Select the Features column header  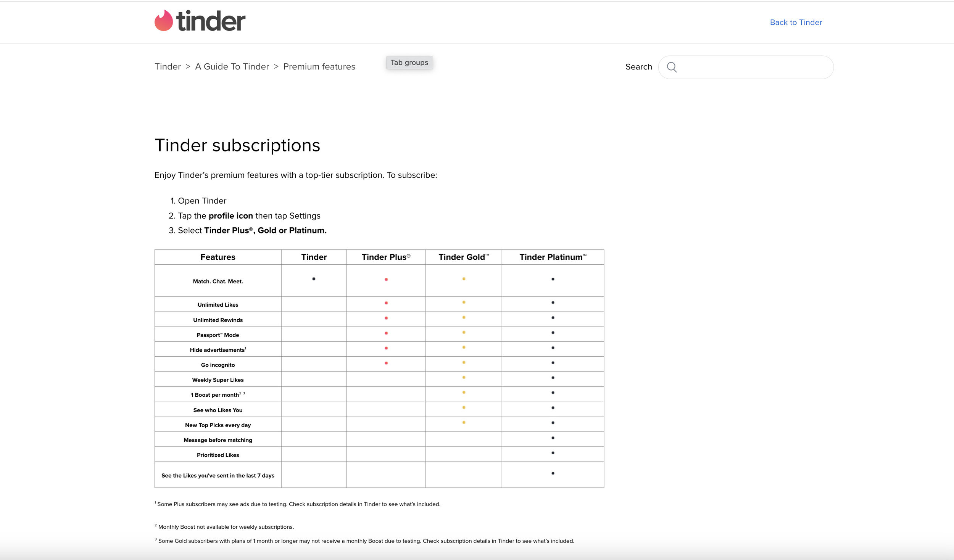(218, 257)
